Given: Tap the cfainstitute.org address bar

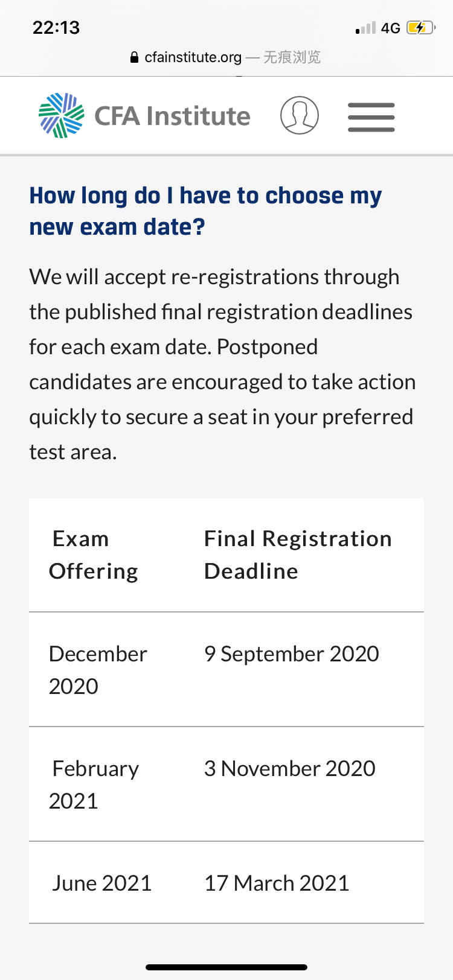Looking at the screenshot, I should 225,57.
